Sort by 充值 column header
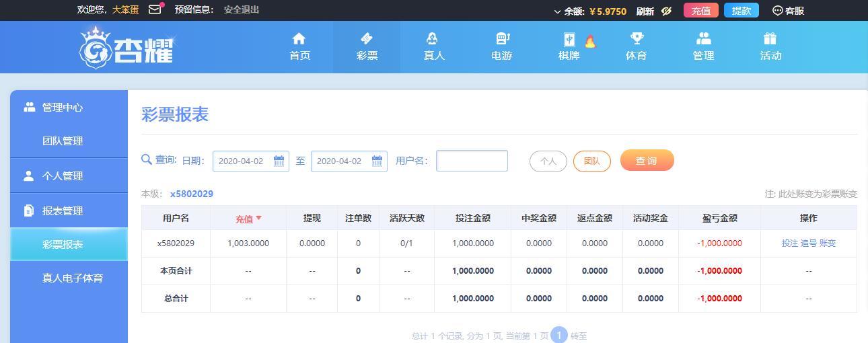Viewport: 868px width, 343px height. point(248,219)
